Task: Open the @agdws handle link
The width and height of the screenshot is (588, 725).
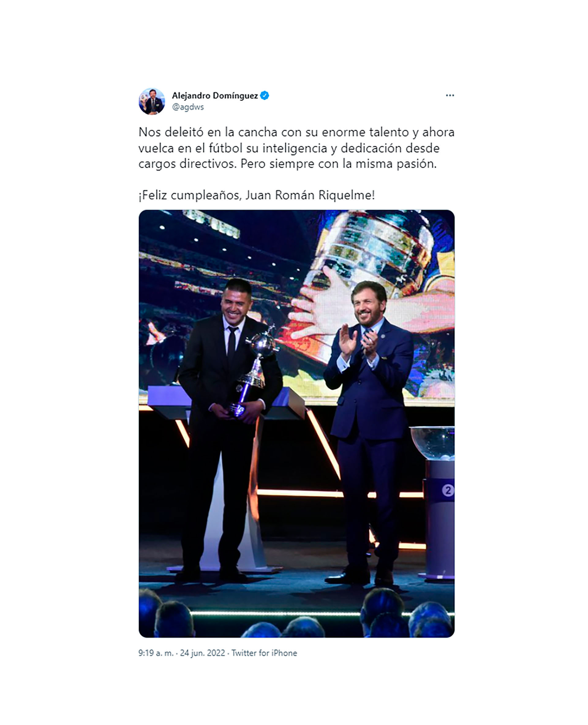Action: click(x=188, y=107)
